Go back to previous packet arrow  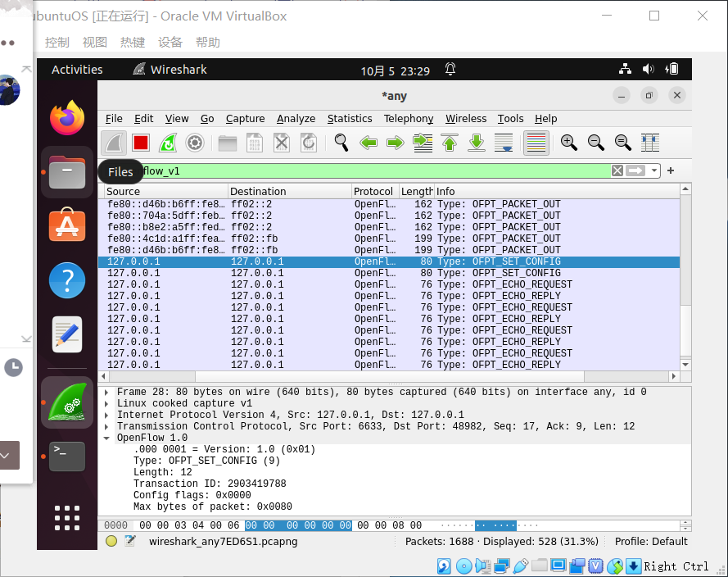click(369, 143)
